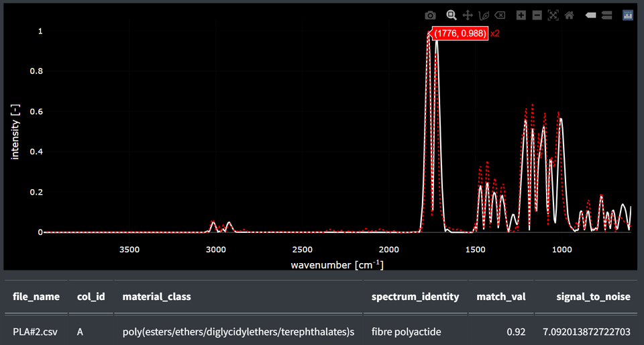Toggle show closest data on hover
Viewport: 644px width, 345px height.
(x=590, y=15)
